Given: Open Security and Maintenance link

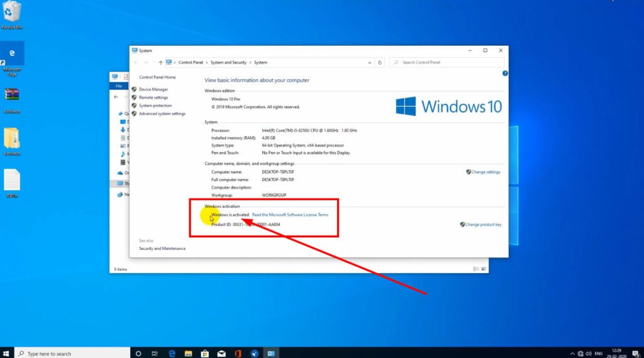Looking at the screenshot, I should click(x=162, y=249).
